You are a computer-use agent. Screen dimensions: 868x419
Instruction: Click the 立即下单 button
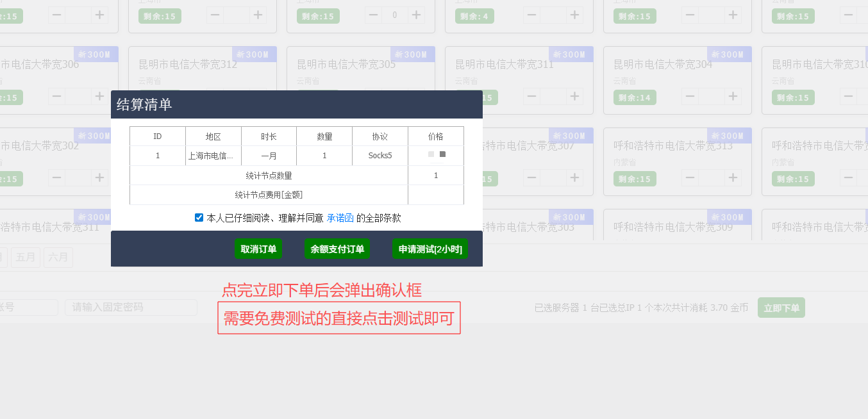tap(781, 308)
